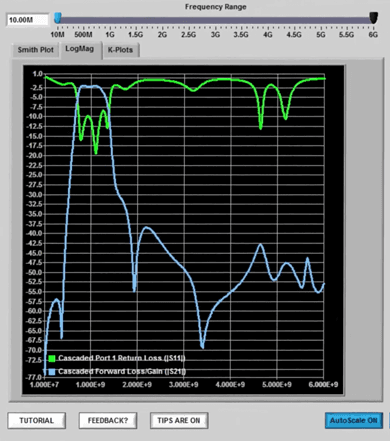Click the 2.5G tick label on slider
Image resolution: width=390 pixels, height=441 pixels.
point(189,35)
